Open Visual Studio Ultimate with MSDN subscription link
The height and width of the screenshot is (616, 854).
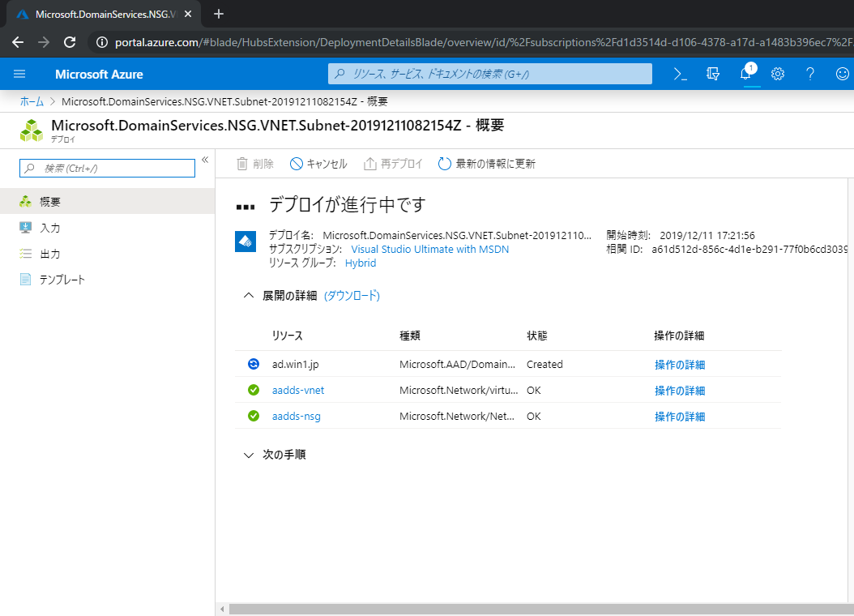[429, 250]
